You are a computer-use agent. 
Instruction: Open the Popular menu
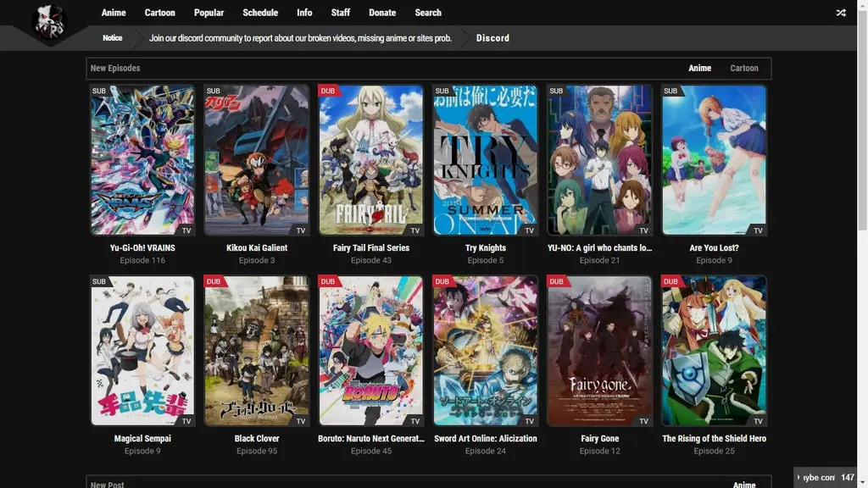click(209, 12)
